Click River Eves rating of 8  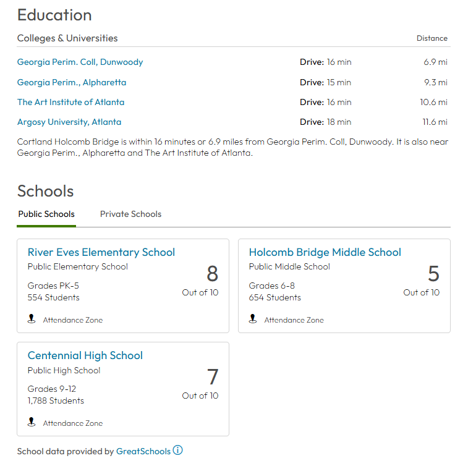click(x=212, y=274)
